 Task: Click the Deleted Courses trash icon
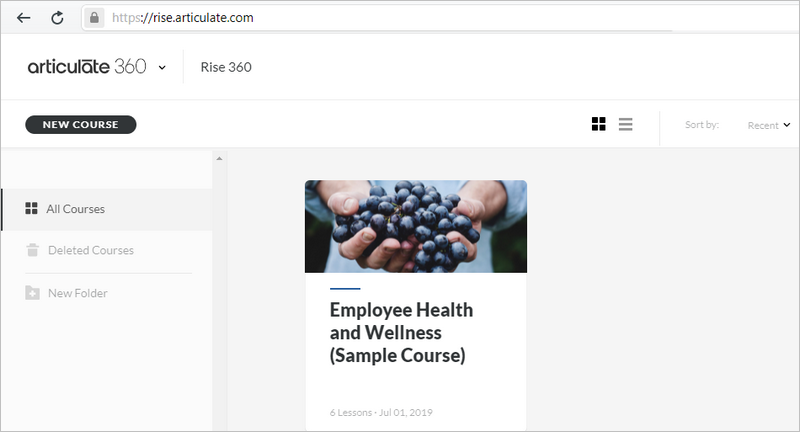click(32, 250)
